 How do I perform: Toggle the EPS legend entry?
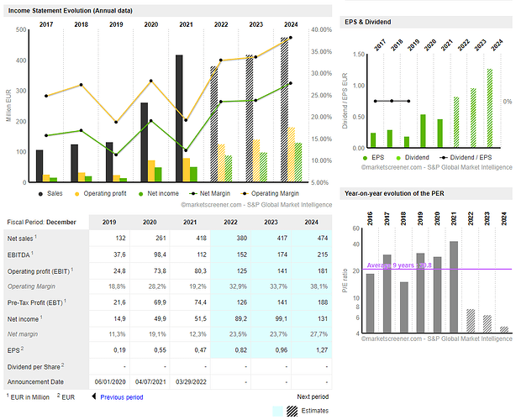(373, 158)
